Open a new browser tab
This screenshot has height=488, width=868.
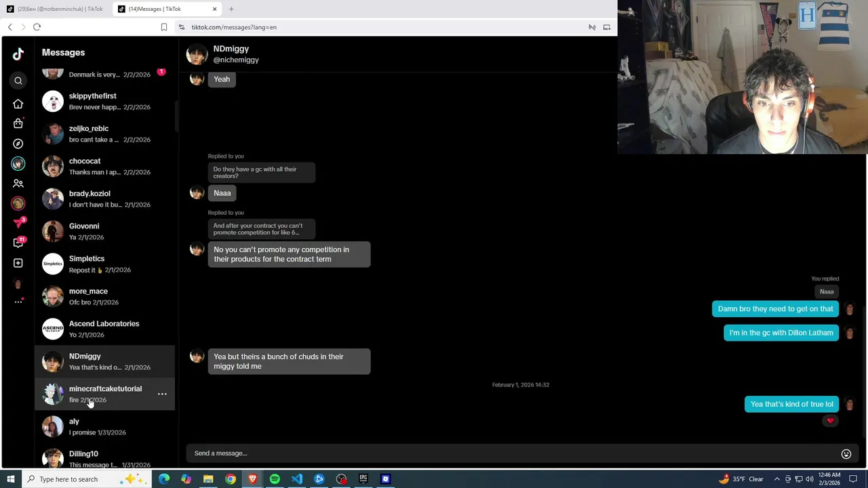click(x=231, y=9)
